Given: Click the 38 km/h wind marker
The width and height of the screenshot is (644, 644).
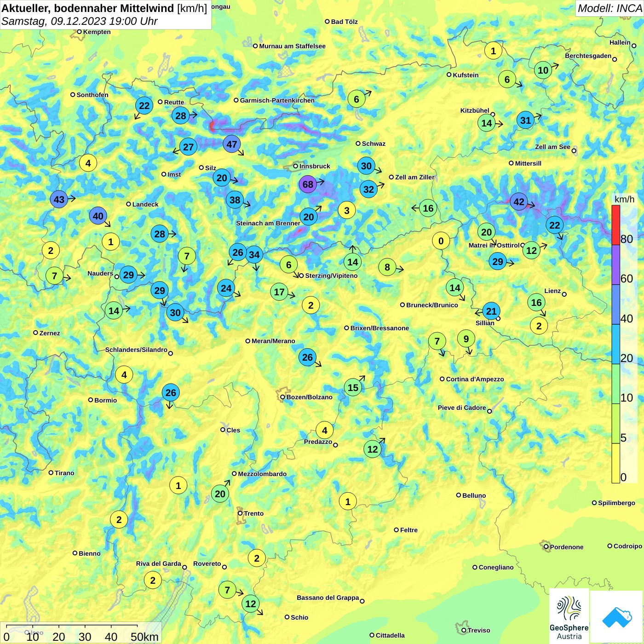Looking at the screenshot, I should pos(235,200).
